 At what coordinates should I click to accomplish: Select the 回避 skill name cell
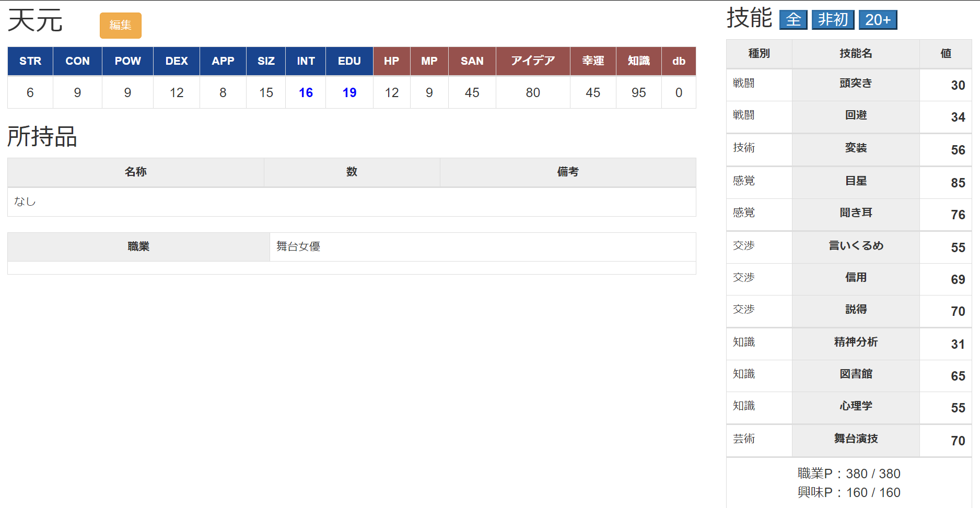[x=856, y=115]
